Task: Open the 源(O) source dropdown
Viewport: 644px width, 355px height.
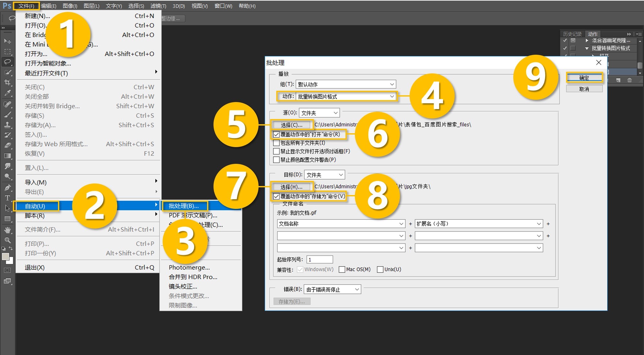Action: tap(319, 113)
